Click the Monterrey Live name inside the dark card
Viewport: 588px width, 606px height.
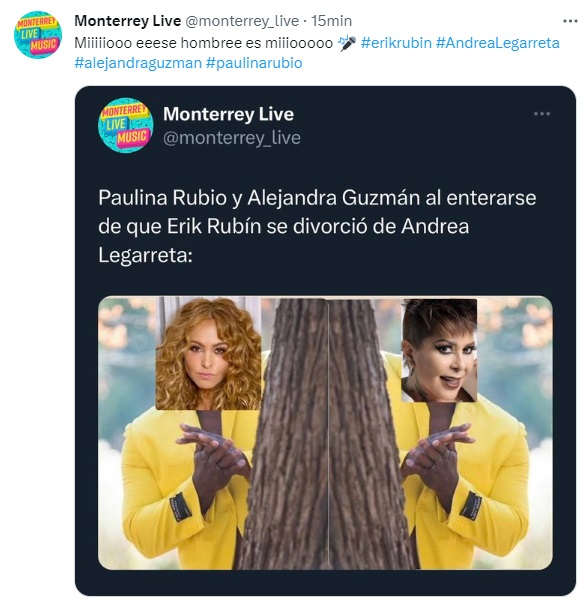[228, 114]
